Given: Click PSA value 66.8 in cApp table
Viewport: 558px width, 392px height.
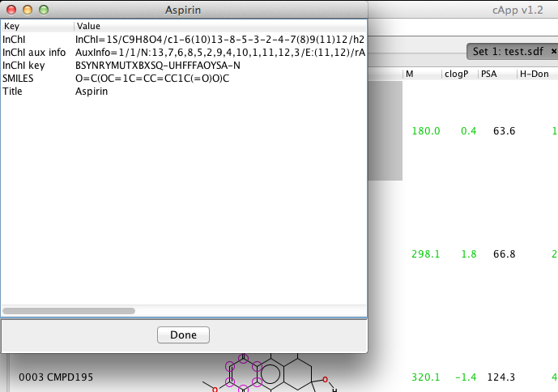Looking at the screenshot, I should point(505,254).
